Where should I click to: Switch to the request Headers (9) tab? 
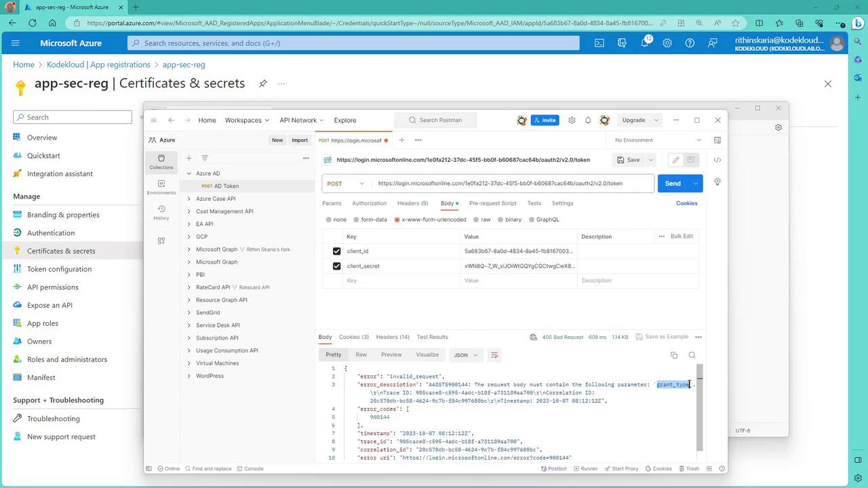[x=412, y=203]
